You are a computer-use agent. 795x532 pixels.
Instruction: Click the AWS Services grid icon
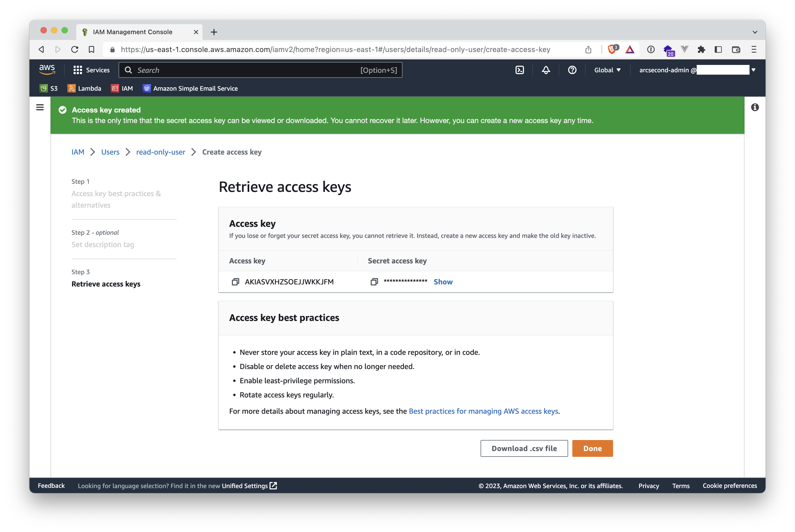(77, 69)
